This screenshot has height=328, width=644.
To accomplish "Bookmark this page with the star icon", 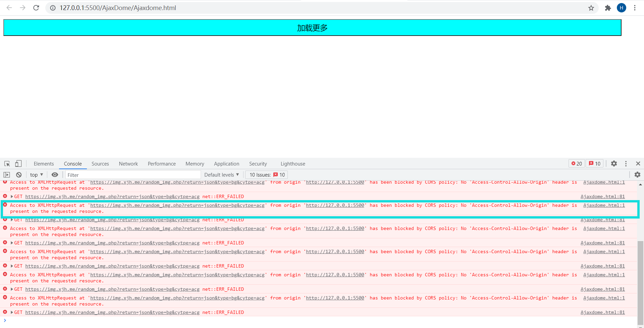I will [591, 8].
